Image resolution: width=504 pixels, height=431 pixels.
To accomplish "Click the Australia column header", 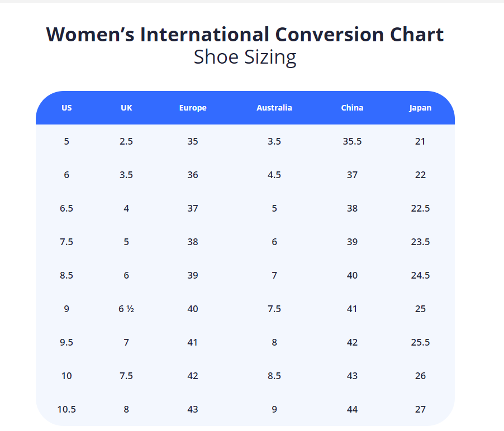I will (x=274, y=108).
